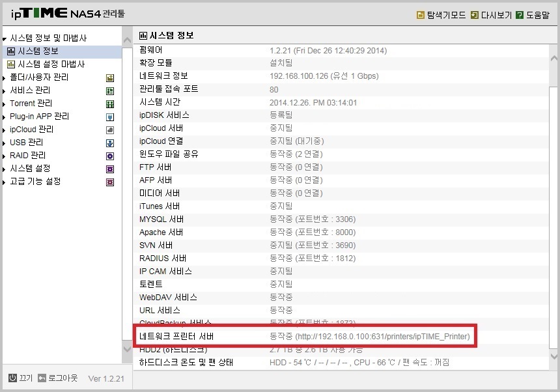Click the sidebar scrollbar up arrow
Viewport: 560px width, 392px height.
coord(127,40)
